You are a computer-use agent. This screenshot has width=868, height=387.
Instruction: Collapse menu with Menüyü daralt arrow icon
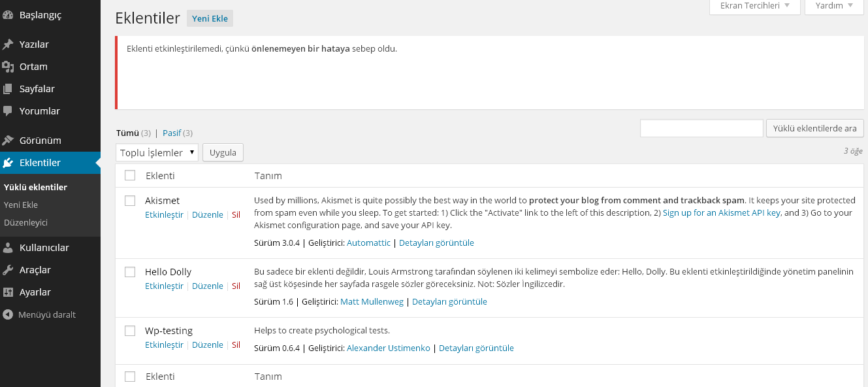point(8,314)
